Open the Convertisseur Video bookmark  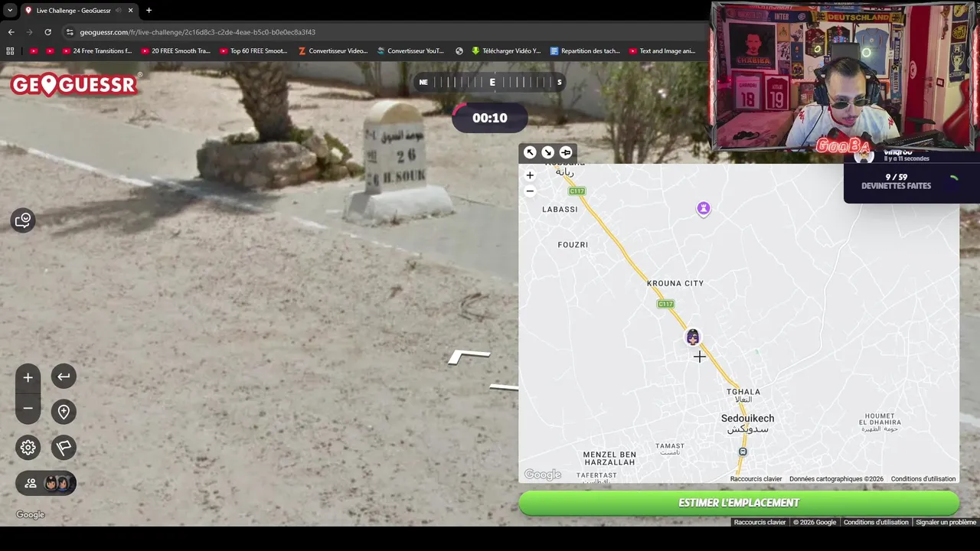tap(333, 51)
